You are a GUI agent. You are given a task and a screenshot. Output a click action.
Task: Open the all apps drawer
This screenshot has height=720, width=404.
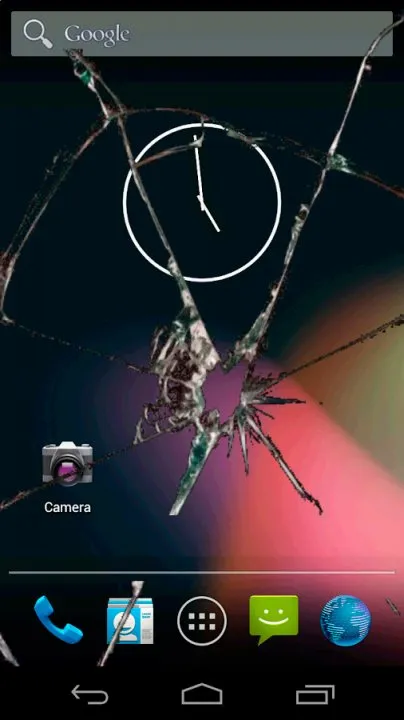[x=202, y=621]
